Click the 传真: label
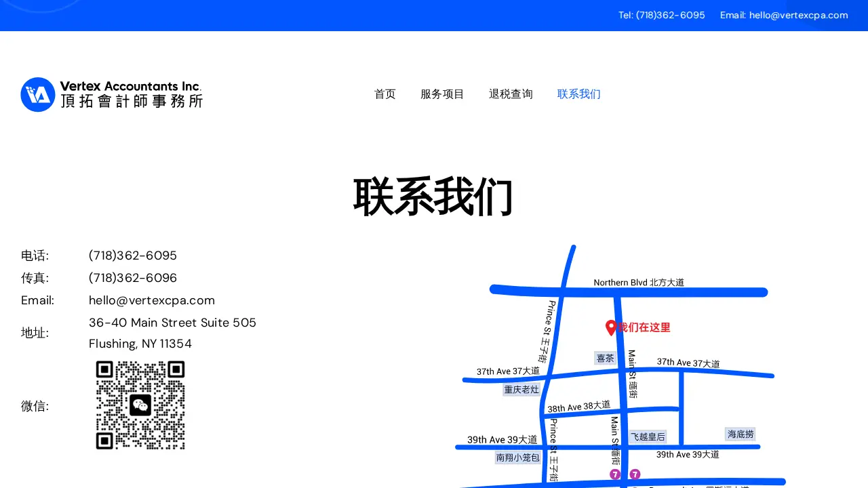The image size is (868, 488). 35,278
